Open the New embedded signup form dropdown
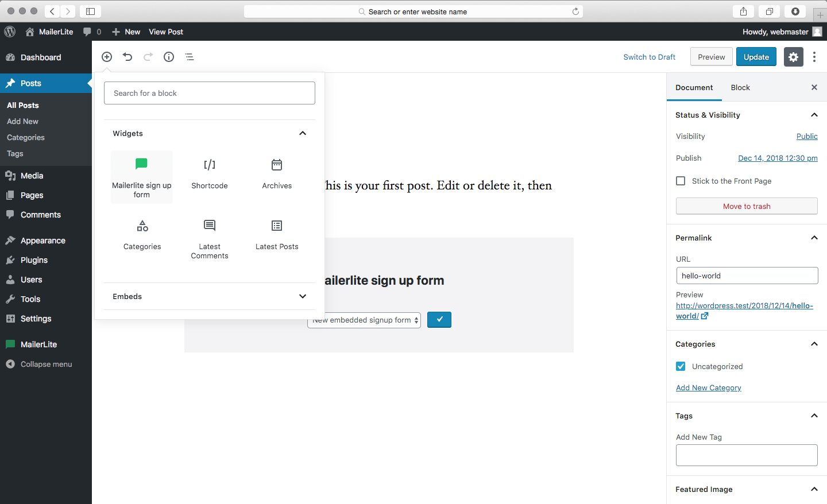The image size is (827, 504). tap(364, 320)
